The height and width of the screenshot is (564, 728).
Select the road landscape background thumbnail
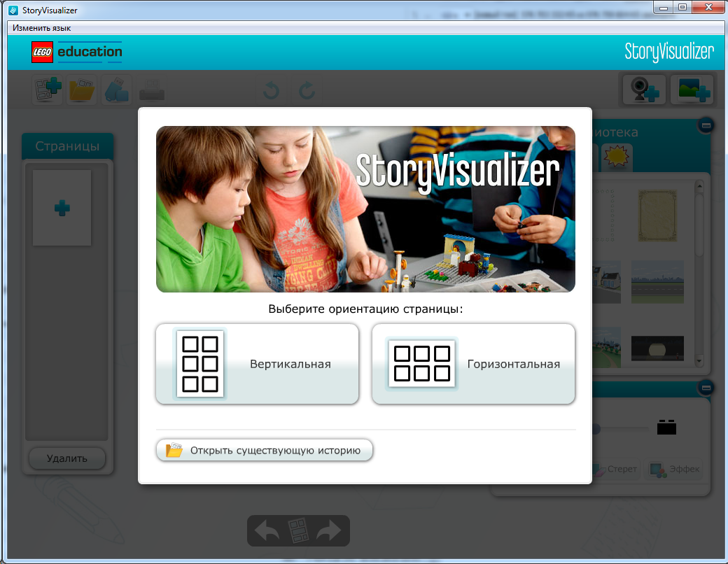(x=657, y=282)
